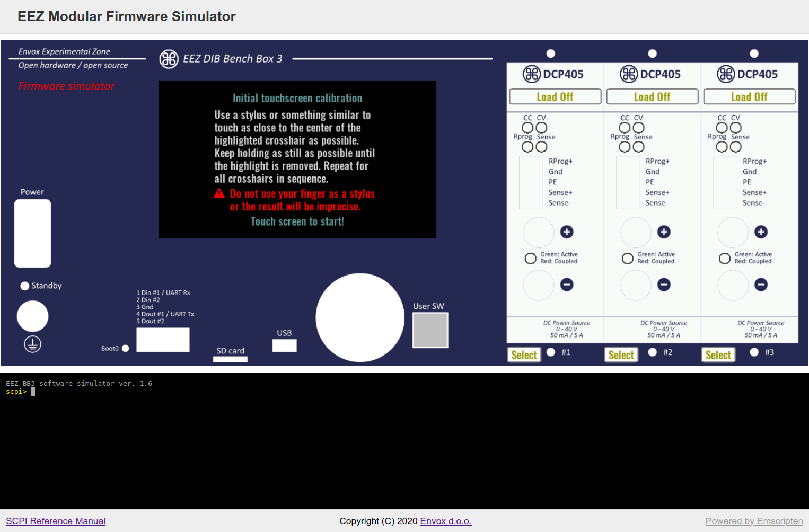The height and width of the screenshot is (532, 809).
Task: Click the white LED above DCP405 module #1
Action: tap(551, 54)
